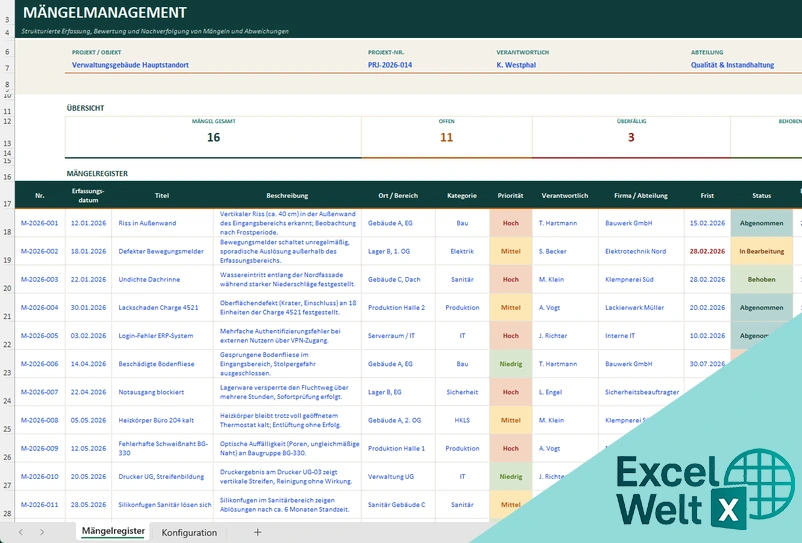Select the company Elektrotechnik Nord
Image resolution: width=802 pixels, height=543 pixels.
point(635,251)
